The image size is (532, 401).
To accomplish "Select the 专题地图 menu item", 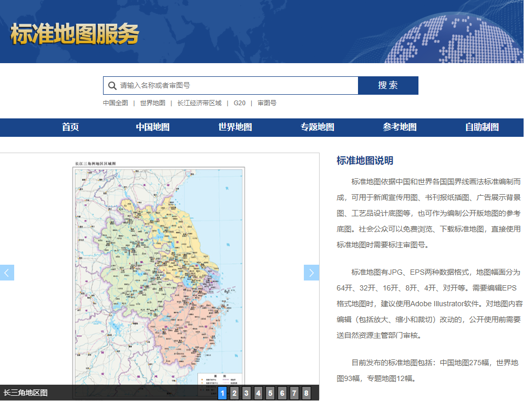I will tap(318, 127).
